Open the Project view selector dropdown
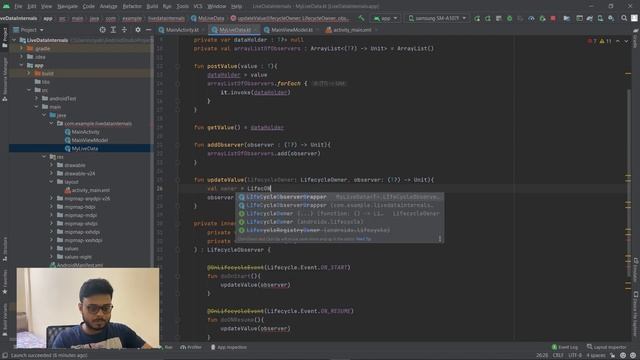640x360 pixels. 28,30
